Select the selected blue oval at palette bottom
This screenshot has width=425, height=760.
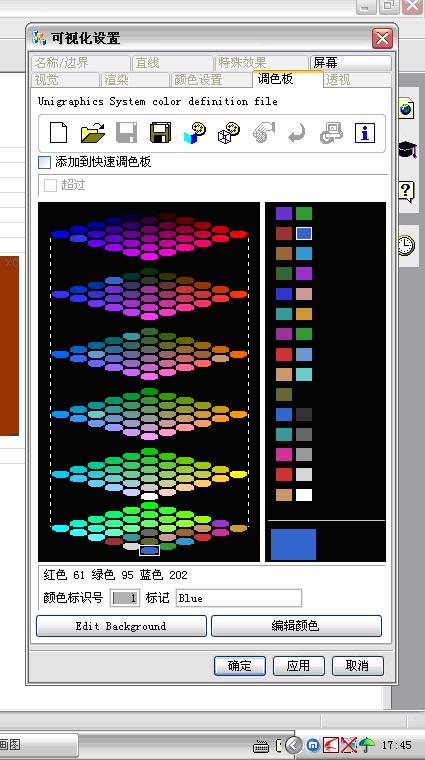[149, 551]
